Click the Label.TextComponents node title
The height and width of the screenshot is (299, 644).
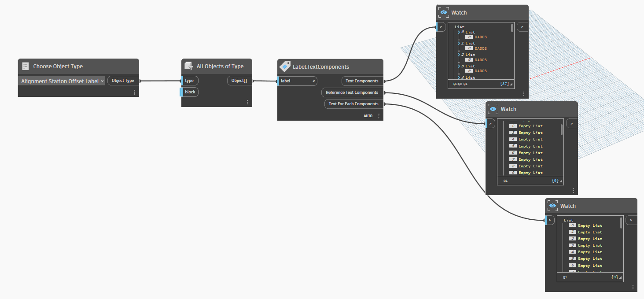(x=321, y=67)
